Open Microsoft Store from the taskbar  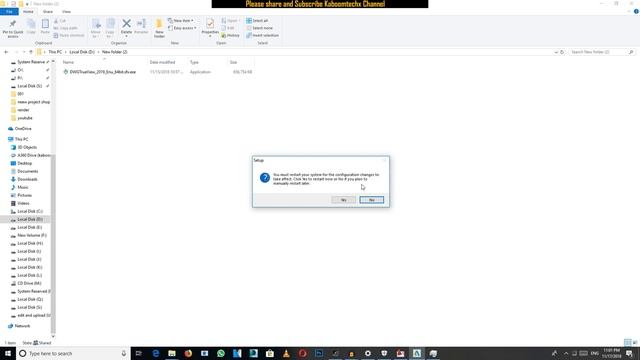[270, 353]
